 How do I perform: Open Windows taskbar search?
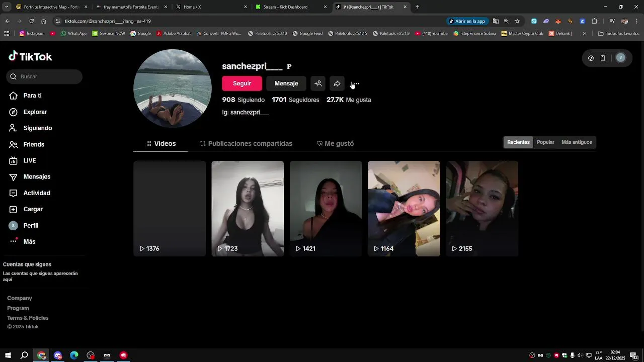coord(24,355)
